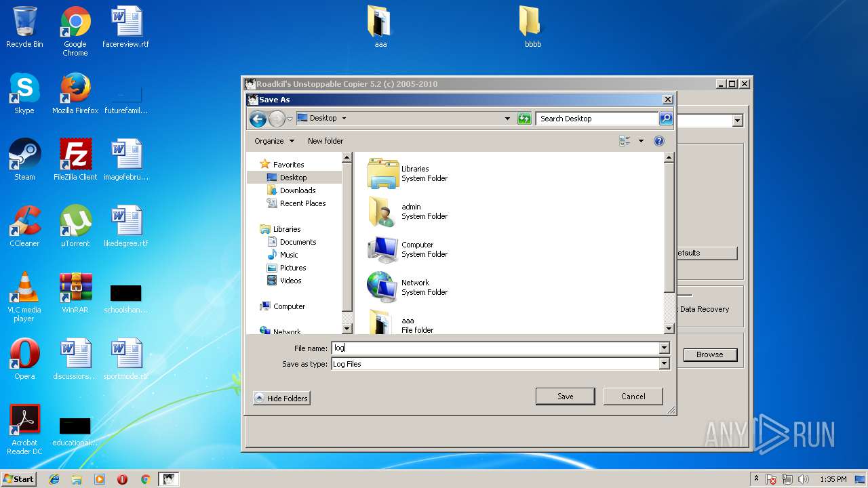
Task: Select Videos library in navigation pane
Action: 290,281
